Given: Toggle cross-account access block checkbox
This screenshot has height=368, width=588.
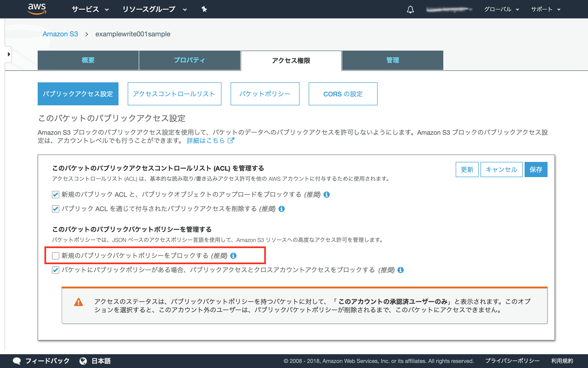Looking at the screenshot, I should (55, 270).
